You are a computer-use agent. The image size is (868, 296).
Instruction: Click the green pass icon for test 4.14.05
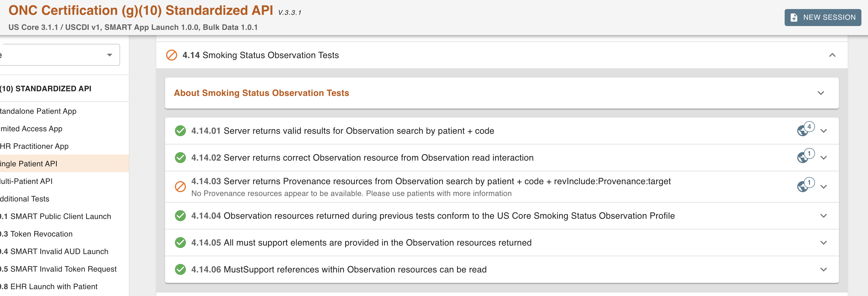tap(180, 243)
